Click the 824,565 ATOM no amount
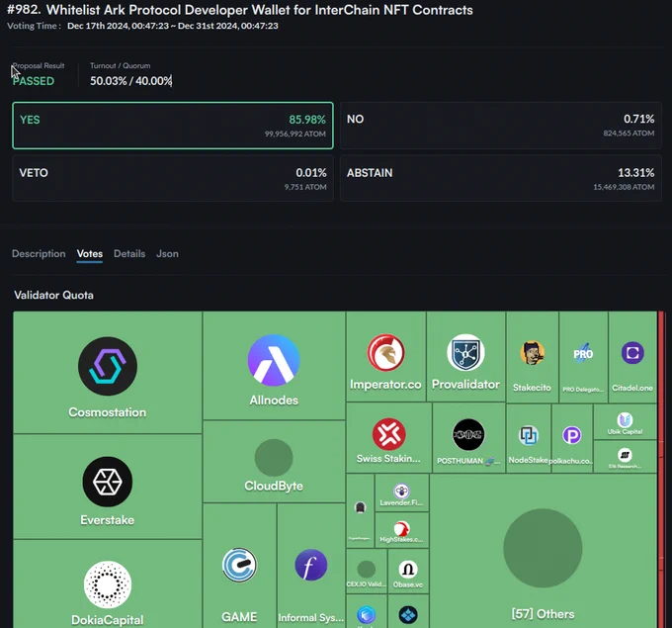 point(629,133)
